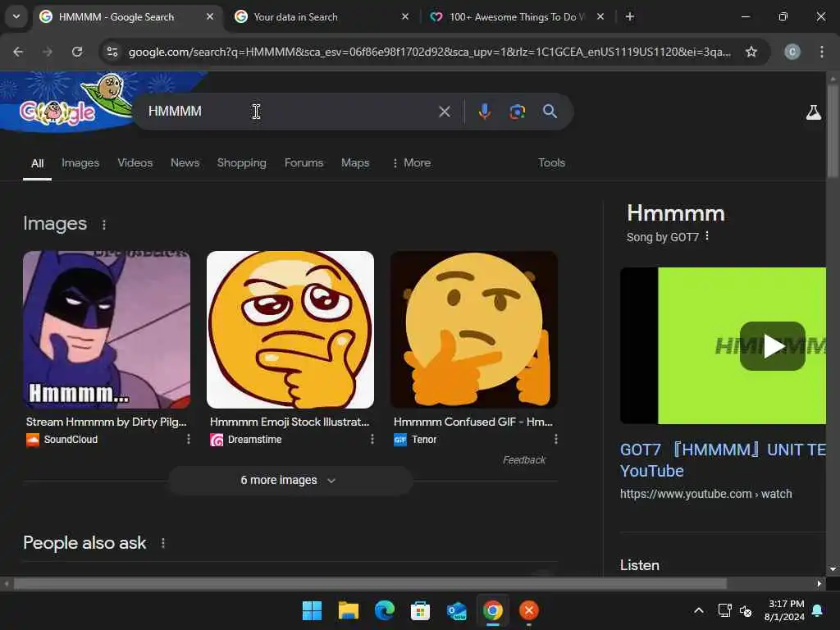Open options for the Dreamstime image result
Screen dimensions: 840x630
(x=372, y=440)
